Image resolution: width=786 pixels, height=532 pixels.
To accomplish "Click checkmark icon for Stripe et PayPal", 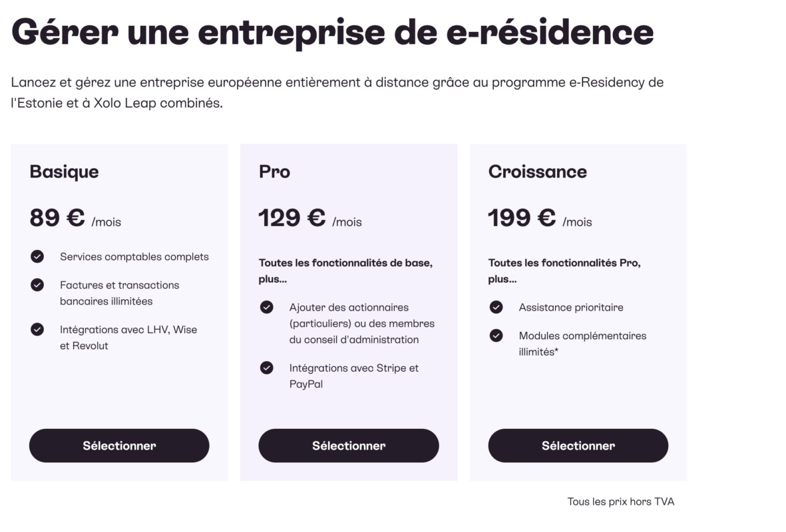I will coord(267,368).
